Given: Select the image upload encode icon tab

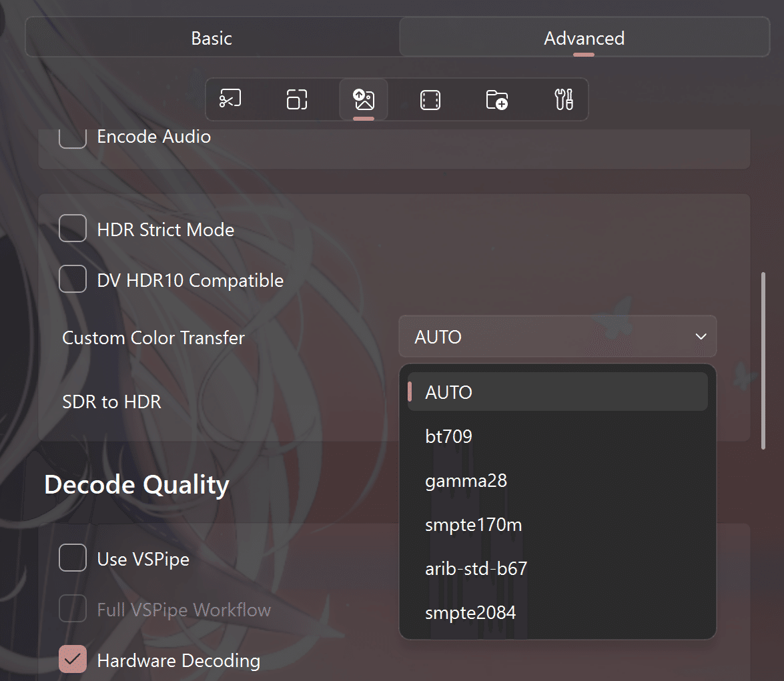Looking at the screenshot, I should (x=364, y=99).
